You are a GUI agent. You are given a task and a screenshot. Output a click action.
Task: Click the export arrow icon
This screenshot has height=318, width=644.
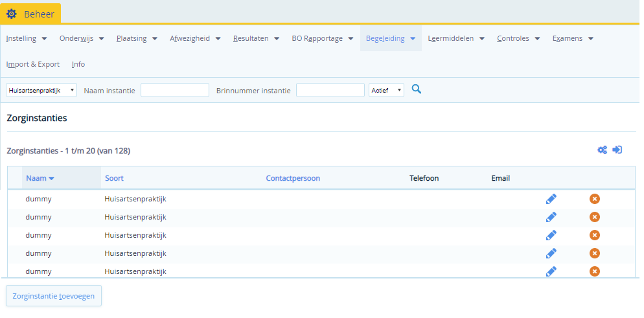(617, 150)
